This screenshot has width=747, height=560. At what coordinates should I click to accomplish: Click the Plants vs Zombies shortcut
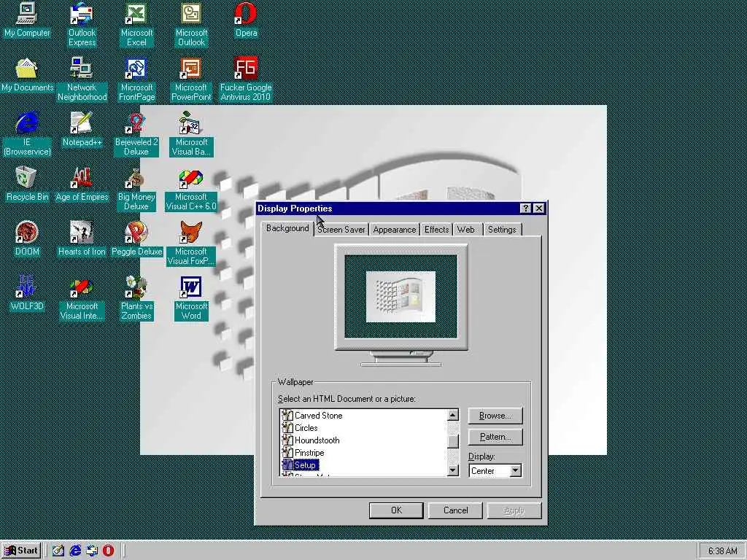(136, 298)
